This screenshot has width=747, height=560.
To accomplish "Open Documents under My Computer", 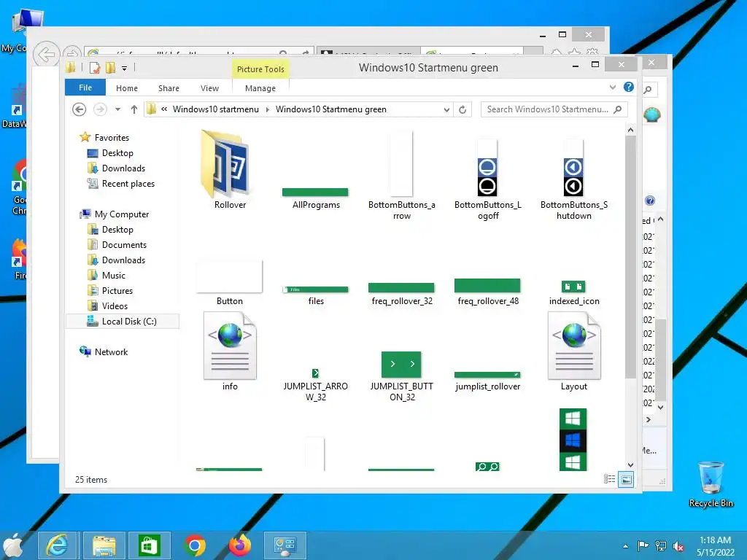I will click(117, 245).
